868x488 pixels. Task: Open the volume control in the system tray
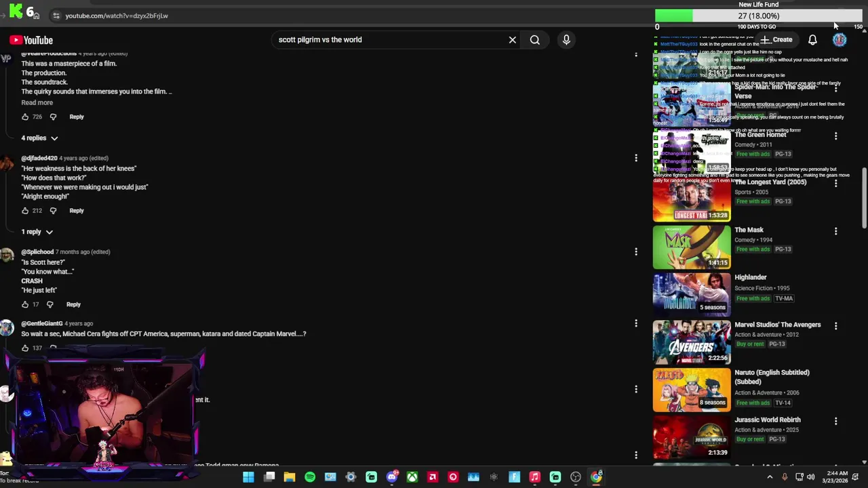pyautogui.click(x=810, y=477)
